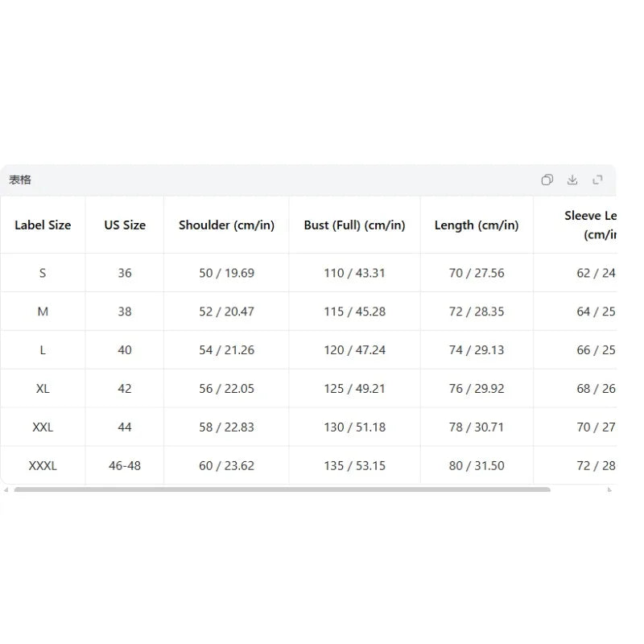
Task: Select the 76 / 29.92 length cell
Action: 477,389
